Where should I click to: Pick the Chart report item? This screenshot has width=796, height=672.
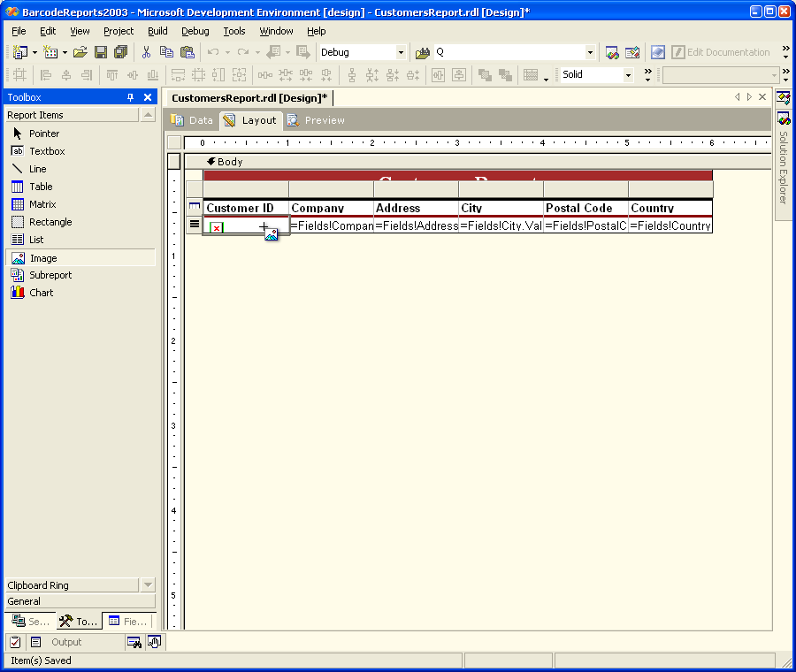(x=41, y=293)
